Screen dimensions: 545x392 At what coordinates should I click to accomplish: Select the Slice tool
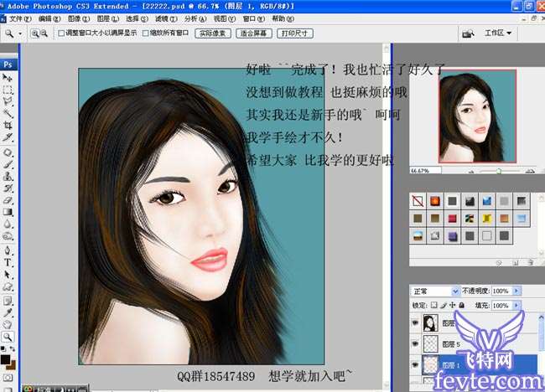tap(8, 137)
